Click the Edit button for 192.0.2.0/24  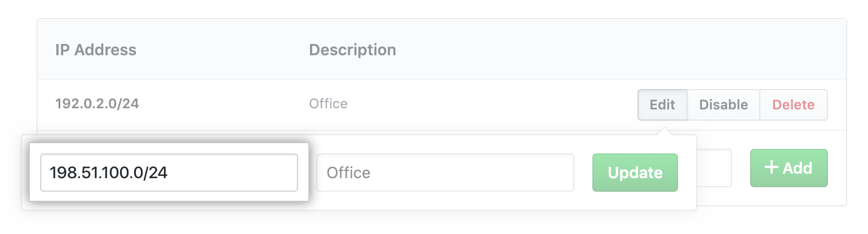pos(662,105)
